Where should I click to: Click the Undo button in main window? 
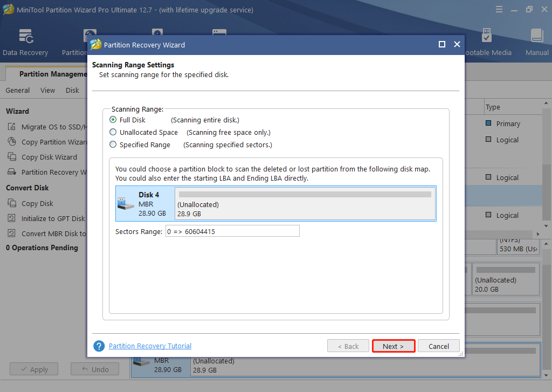(x=95, y=369)
